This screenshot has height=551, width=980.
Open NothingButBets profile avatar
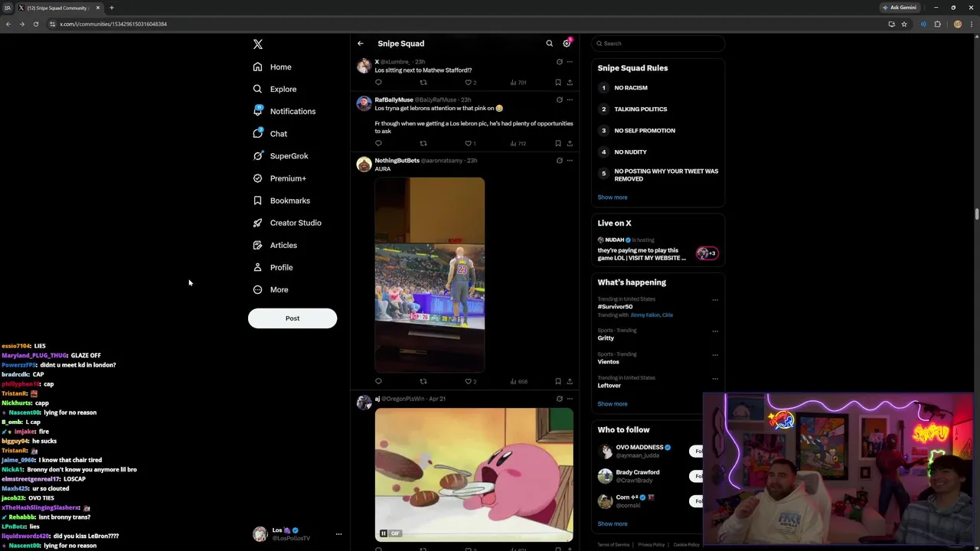[364, 165]
